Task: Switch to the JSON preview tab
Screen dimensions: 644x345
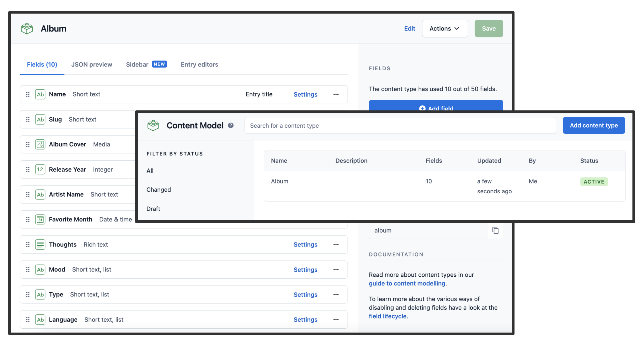Action: click(92, 64)
